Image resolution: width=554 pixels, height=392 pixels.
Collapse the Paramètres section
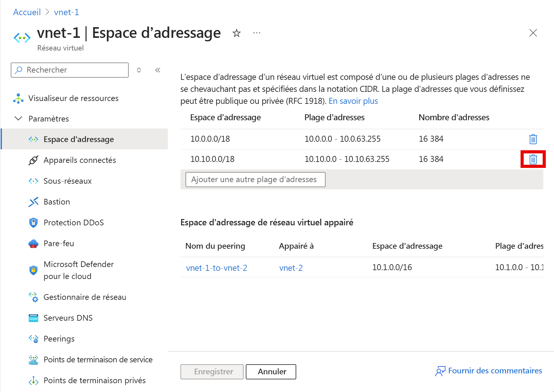tap(19, 119)
